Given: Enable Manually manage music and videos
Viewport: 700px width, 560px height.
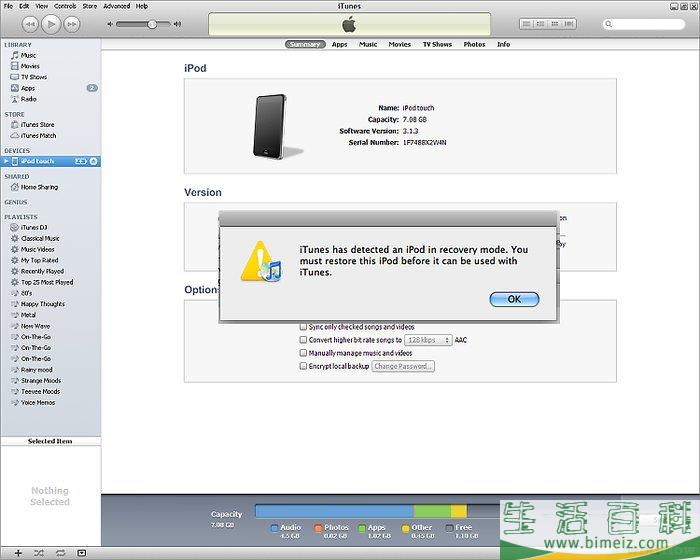Looking at the screenshot, I should 303,353.
